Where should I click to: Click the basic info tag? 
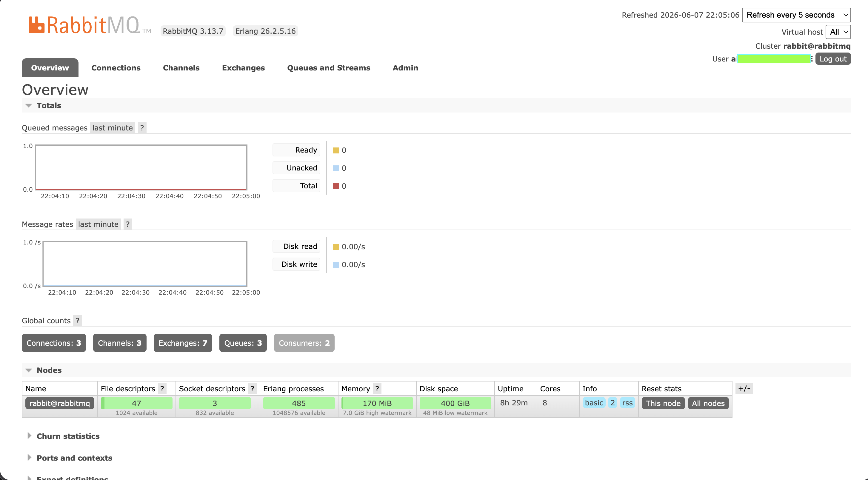594,403
